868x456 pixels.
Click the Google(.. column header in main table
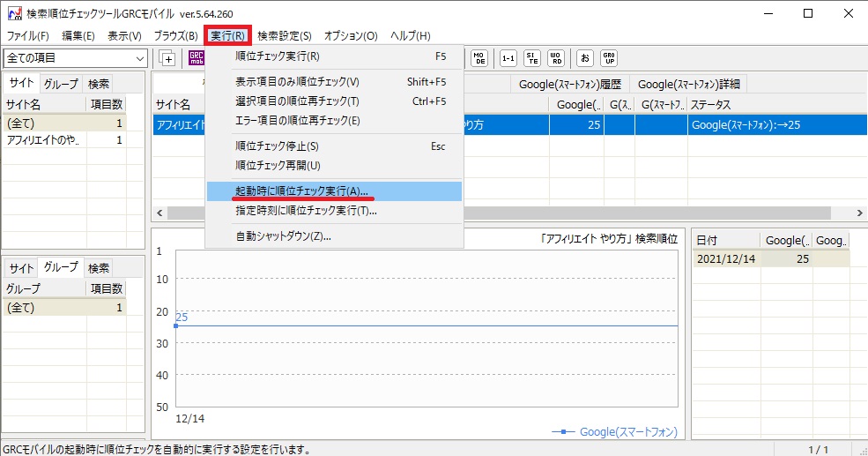pyautogui.click(x=577, y=104)
